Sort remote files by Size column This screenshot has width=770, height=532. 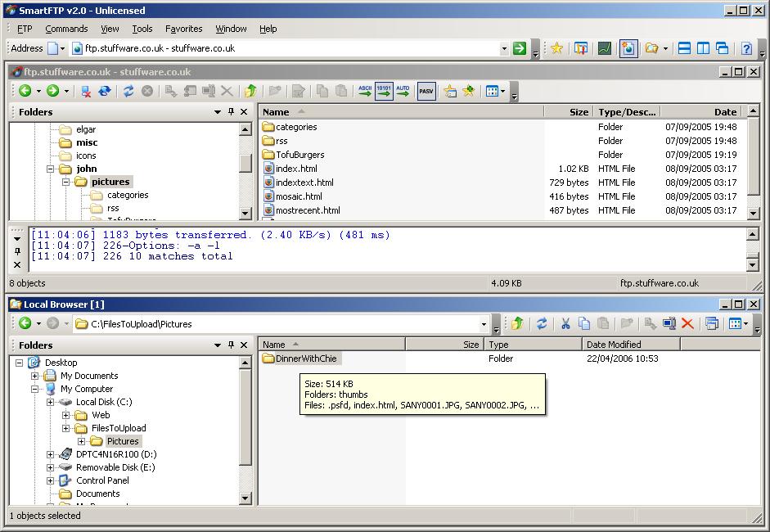pos(568,112)
